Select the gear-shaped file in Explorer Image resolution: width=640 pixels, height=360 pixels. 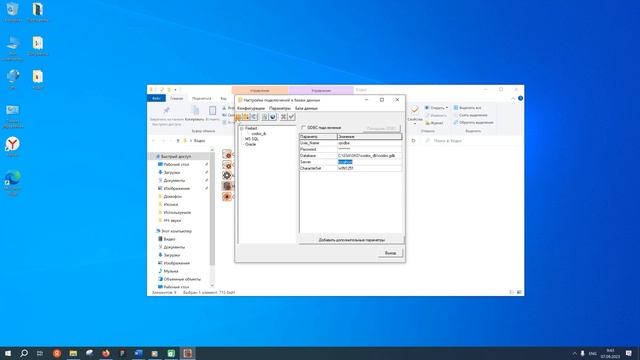tap(227, 176)
